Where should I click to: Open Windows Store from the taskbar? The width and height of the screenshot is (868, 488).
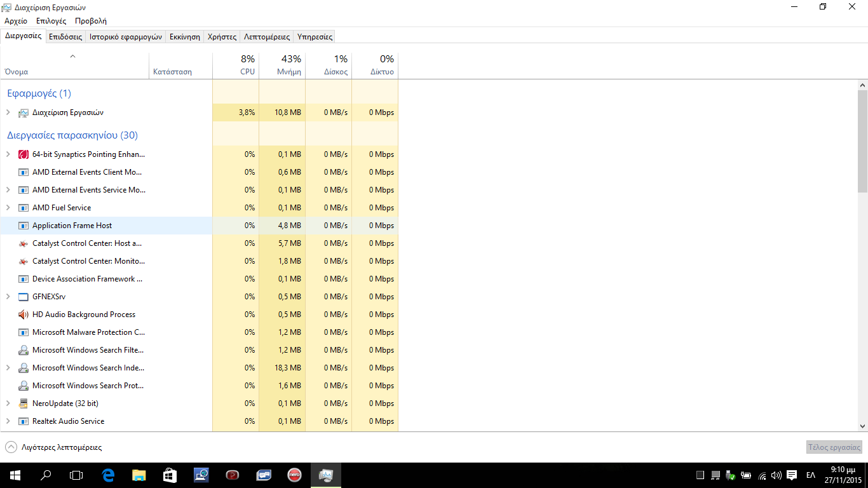tap(170, 475)
